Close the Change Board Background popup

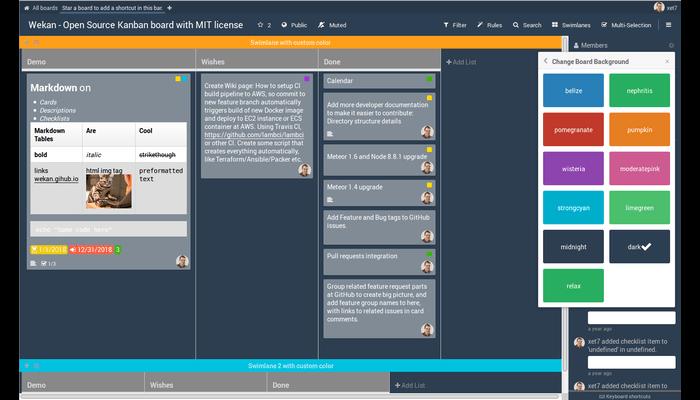[x=667, y=61]
